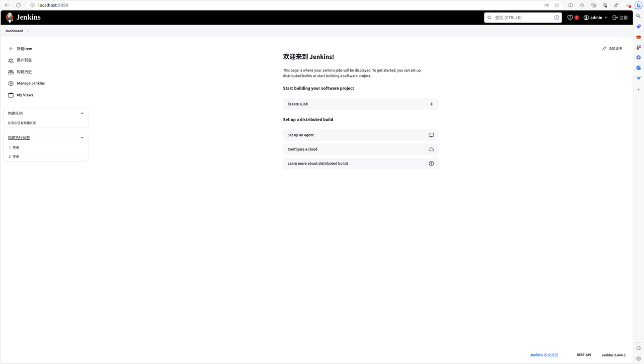Screen dimensions: 644x364
Task: Click the security warning shield icon
Action: (570, 17)
